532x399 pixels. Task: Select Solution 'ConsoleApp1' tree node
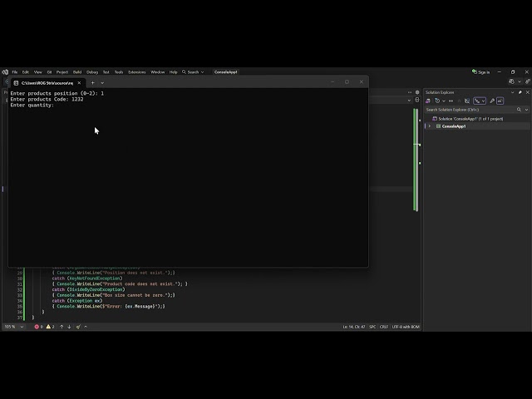pyautogui.click(x=467, y=119)
